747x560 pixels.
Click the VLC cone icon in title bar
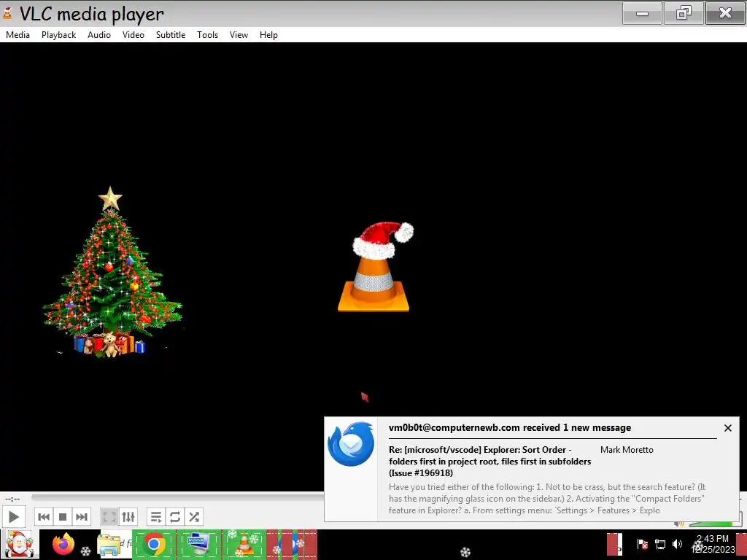(7, 13)
